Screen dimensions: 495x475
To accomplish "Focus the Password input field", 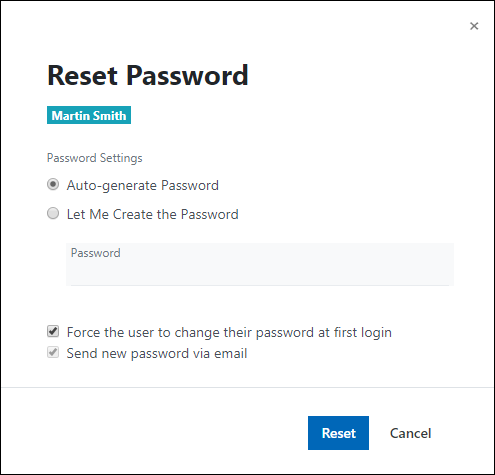I will (260, 264).
